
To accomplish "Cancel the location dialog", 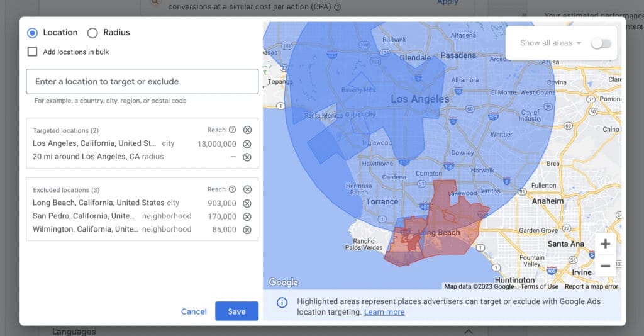I will pos(194,311).
